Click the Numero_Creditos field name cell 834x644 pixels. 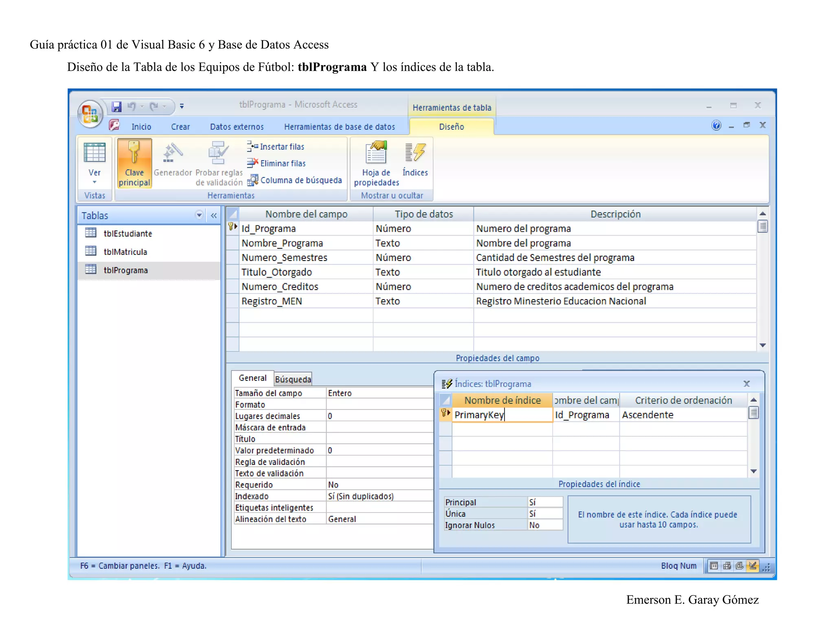coord(306,287)
